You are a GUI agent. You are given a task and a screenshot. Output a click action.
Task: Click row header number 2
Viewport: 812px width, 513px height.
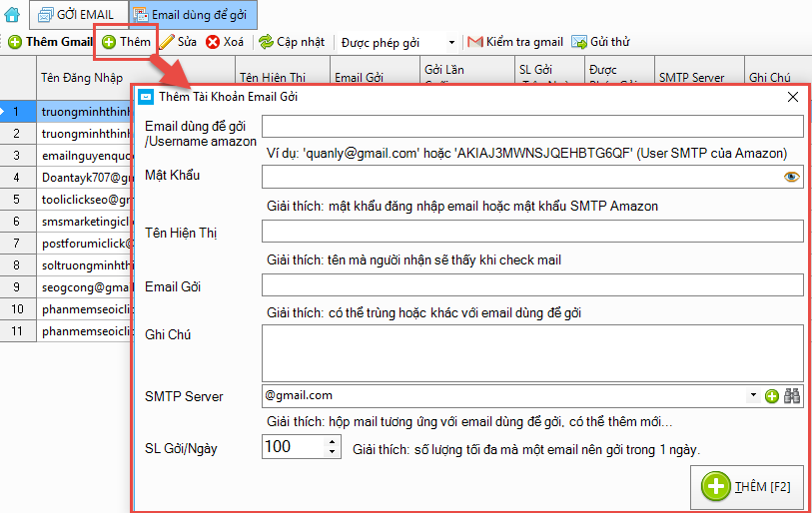18,134
